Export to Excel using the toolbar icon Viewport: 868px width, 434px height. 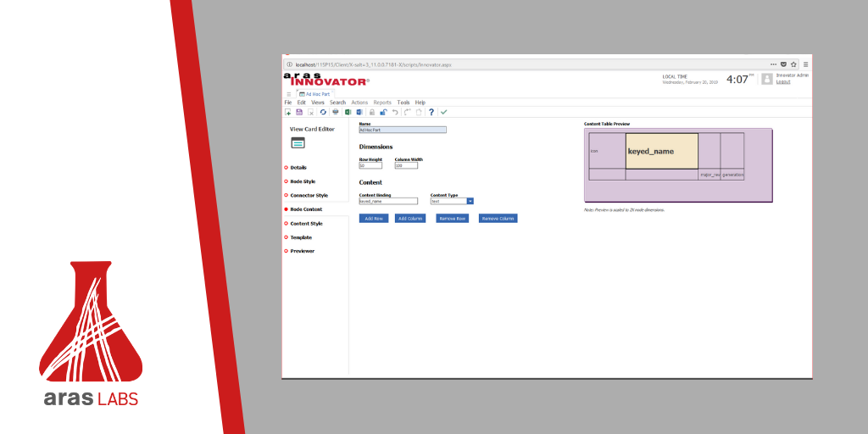[x=348, y=112]
